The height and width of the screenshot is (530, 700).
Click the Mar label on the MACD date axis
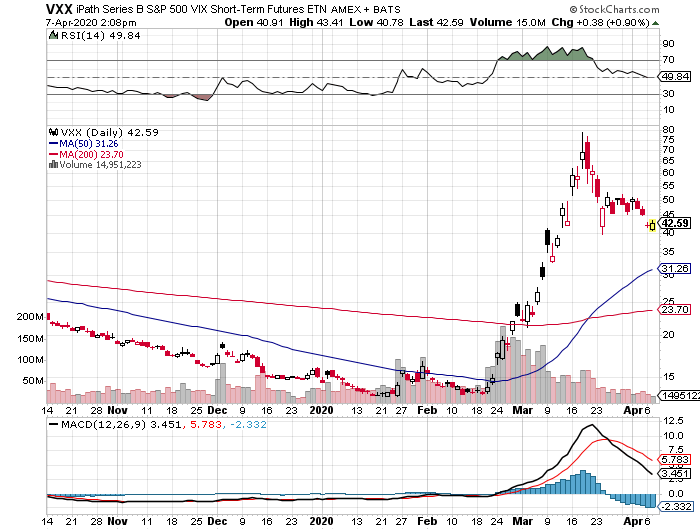[x=522, y=521]
